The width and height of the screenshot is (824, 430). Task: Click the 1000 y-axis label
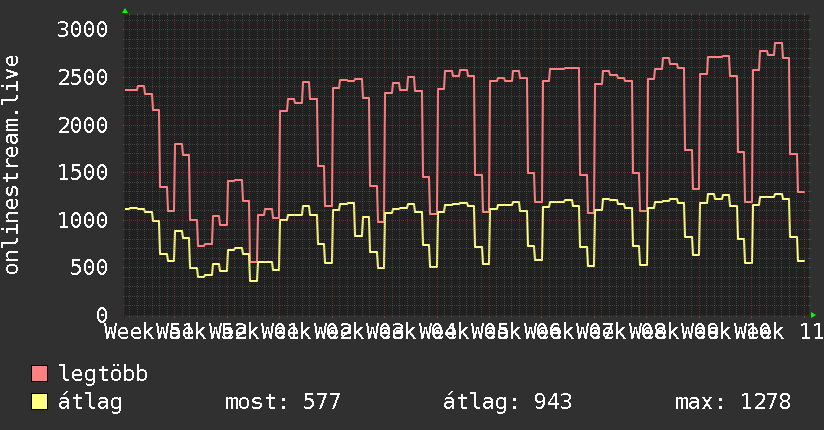[x=83, y=220]
